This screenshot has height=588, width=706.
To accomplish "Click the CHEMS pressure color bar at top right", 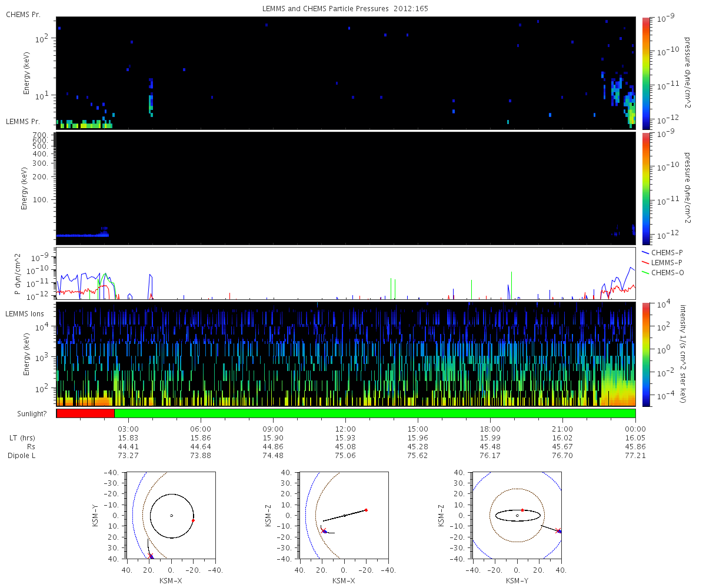I will (646, 73).
